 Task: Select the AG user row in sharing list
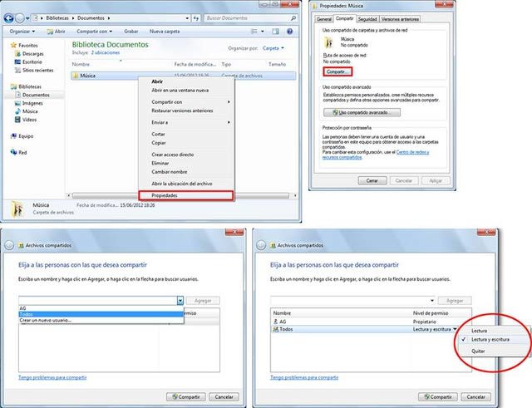tap(371, 322)
